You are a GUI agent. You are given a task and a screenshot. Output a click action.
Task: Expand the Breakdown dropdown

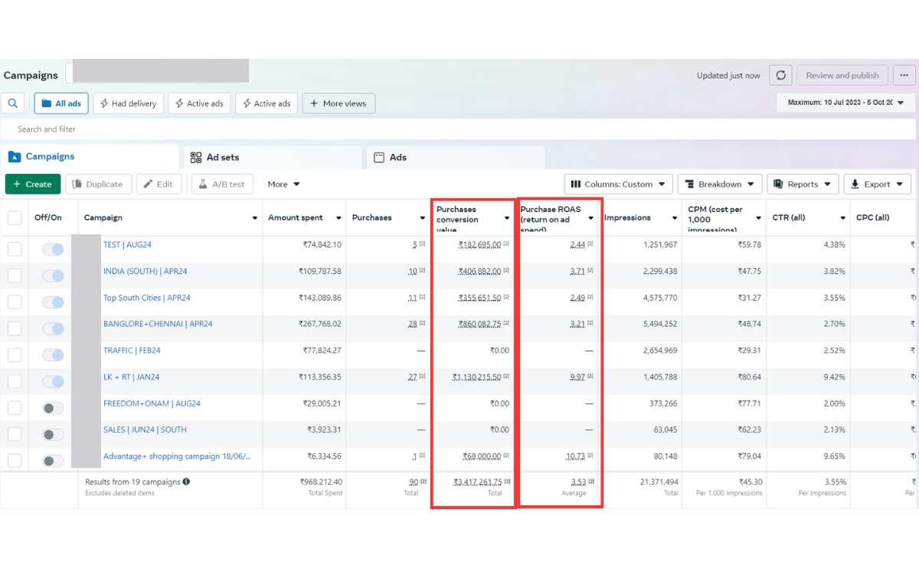click(720, 184)
